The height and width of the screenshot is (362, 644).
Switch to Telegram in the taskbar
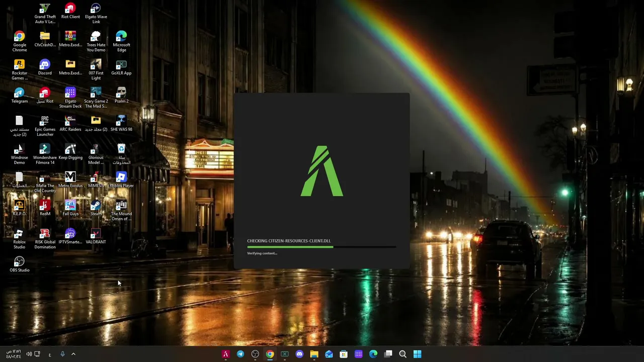pos(240,354)
